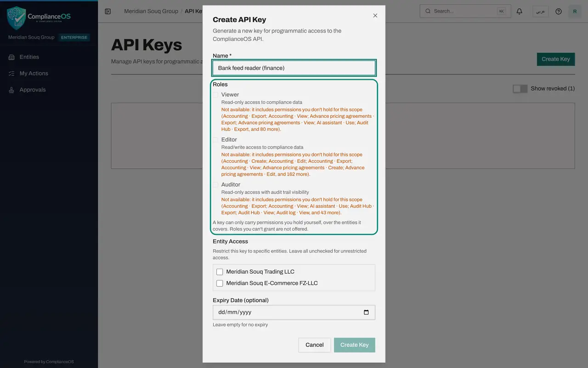Check Meridian Souq Trading LLC
Viewport: 588px width, 368px height.
[220, 272]
